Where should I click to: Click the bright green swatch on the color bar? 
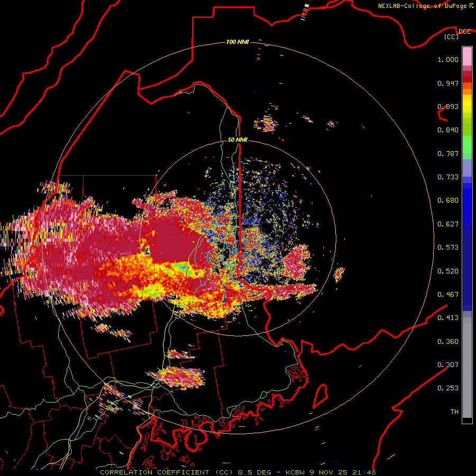(x=467, y=144)
